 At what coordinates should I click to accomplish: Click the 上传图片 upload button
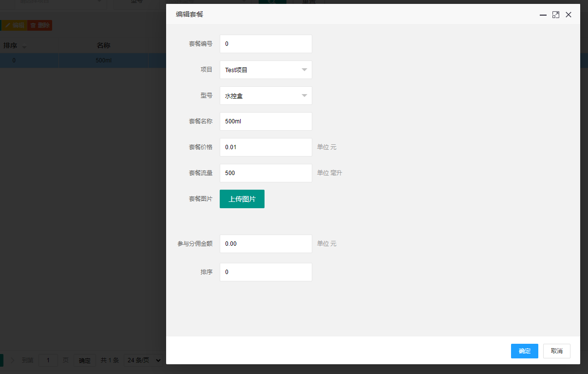242,199
